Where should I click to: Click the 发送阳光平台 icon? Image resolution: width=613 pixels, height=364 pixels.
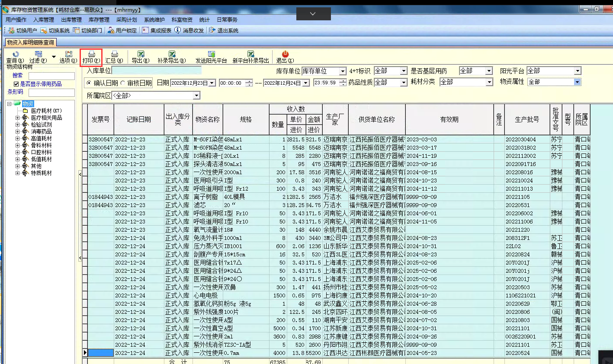click(x=212, y=54)
